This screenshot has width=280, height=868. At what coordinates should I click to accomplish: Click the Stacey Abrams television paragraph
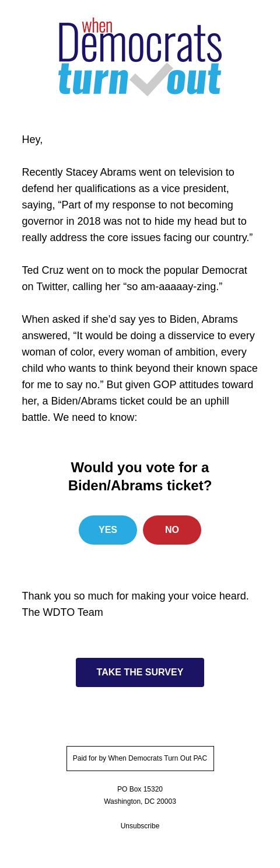tap(138, 205)
